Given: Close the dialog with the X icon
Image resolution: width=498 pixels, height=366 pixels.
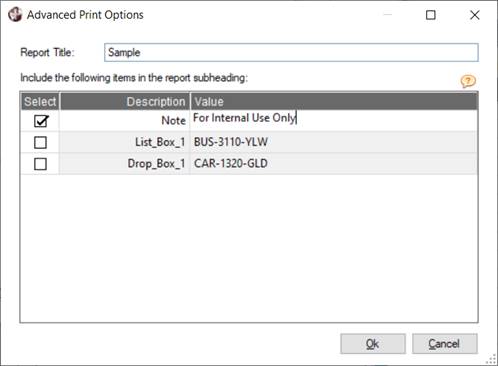Looking at the screenshot, I should click(475, 15).
